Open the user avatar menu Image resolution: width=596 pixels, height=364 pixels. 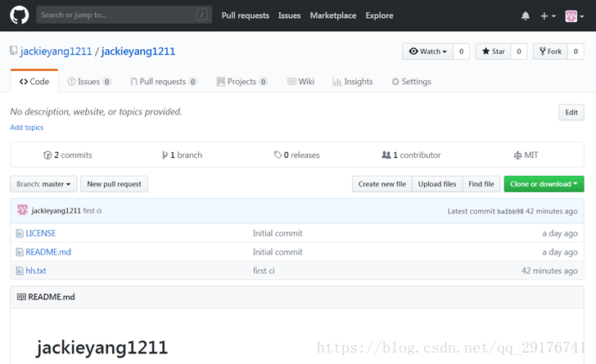point(575,16)
